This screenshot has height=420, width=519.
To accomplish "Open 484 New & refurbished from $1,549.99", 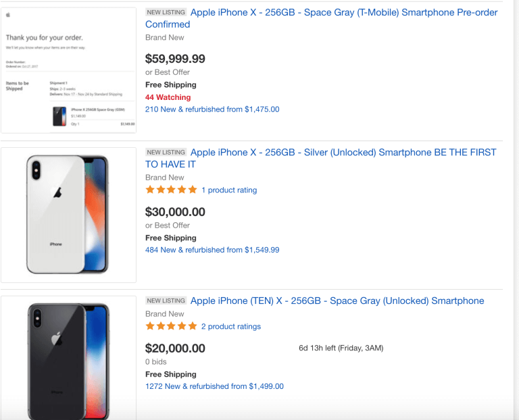I will point(212,250).
